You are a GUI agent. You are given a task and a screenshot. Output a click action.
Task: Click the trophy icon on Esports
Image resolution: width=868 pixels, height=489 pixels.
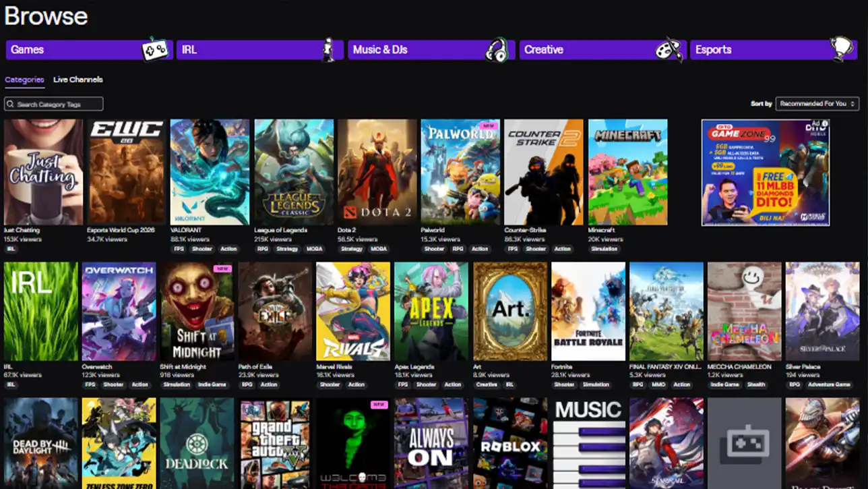pos(842,49)
